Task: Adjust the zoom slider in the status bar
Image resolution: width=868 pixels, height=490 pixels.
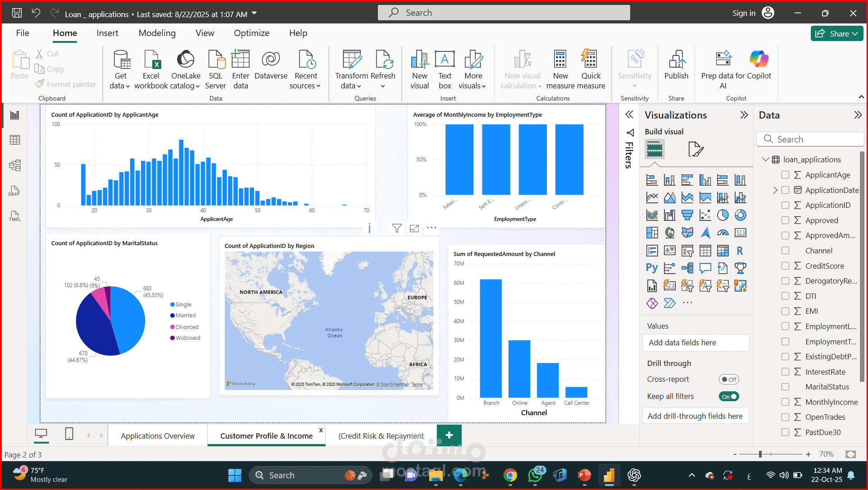Action: [760, 454]
